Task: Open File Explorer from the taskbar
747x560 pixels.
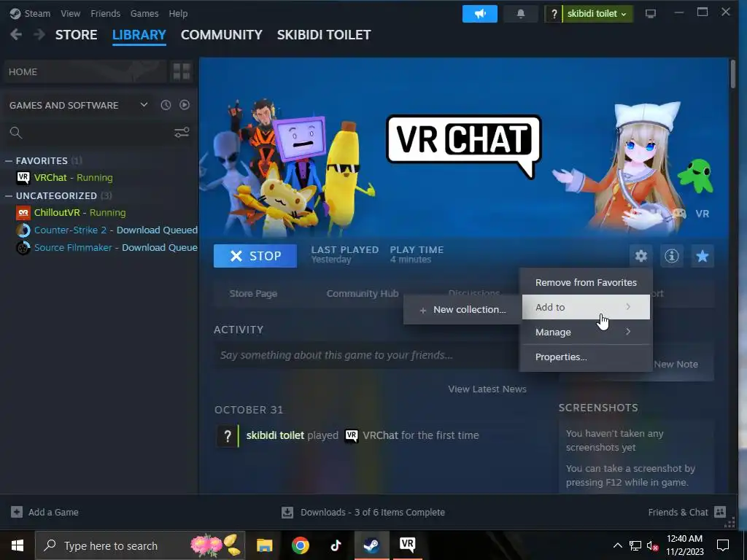Action: coord(264,545)
